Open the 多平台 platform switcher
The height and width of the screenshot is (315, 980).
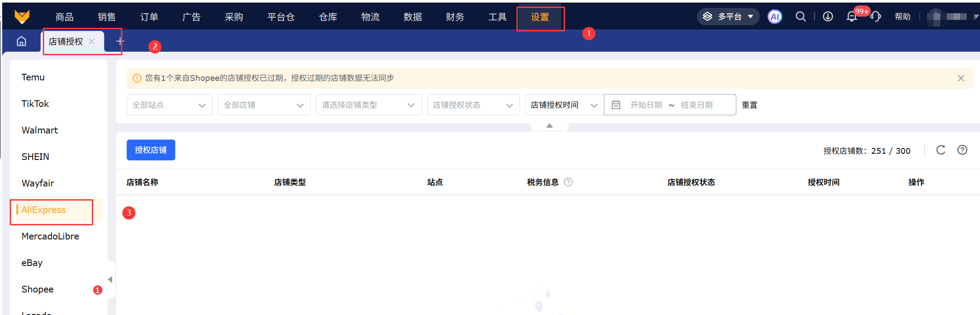[728, 17]
